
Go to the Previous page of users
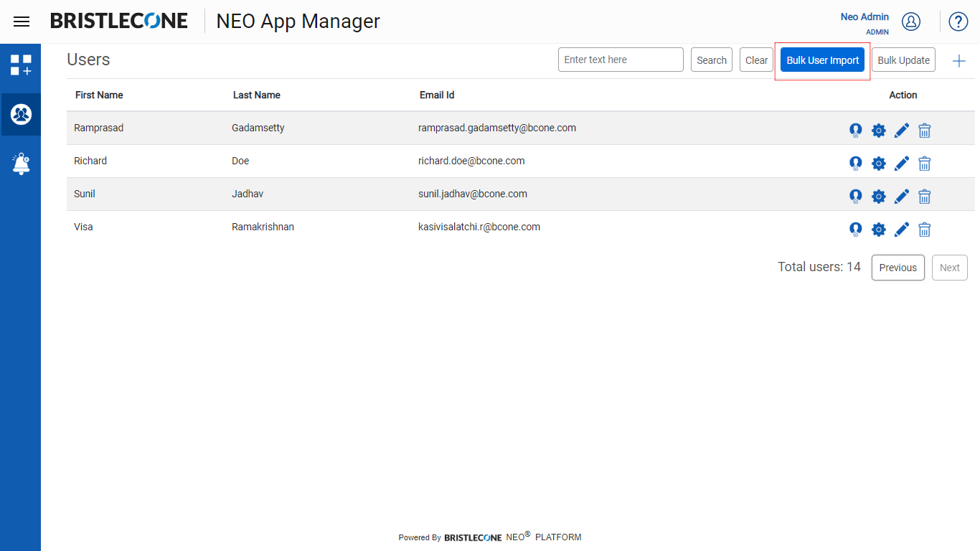coord(898,268)
